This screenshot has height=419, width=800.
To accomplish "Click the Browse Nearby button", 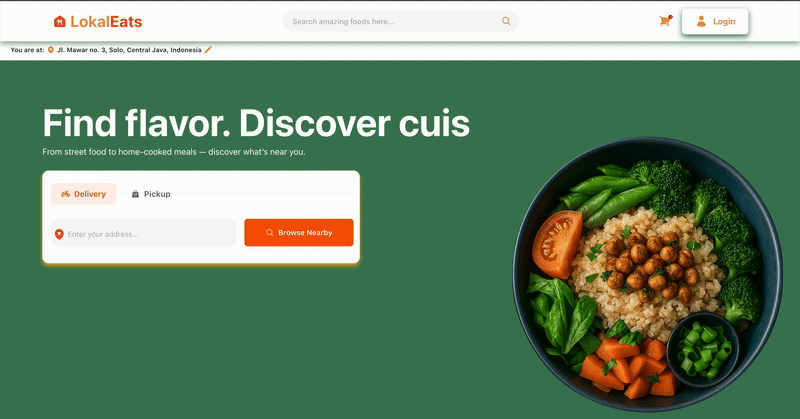I will coord(299,232).
